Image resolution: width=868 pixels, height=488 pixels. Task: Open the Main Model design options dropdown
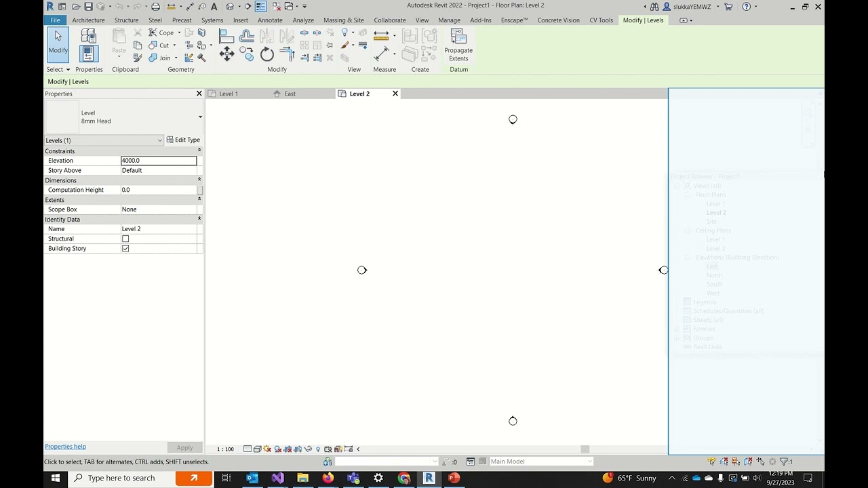point(541,462)
